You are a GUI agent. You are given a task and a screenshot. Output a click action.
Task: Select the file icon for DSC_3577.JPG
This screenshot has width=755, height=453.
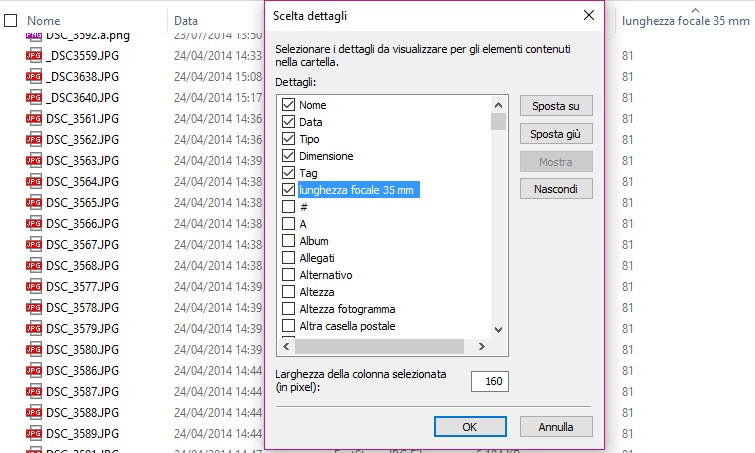point(34,287)
